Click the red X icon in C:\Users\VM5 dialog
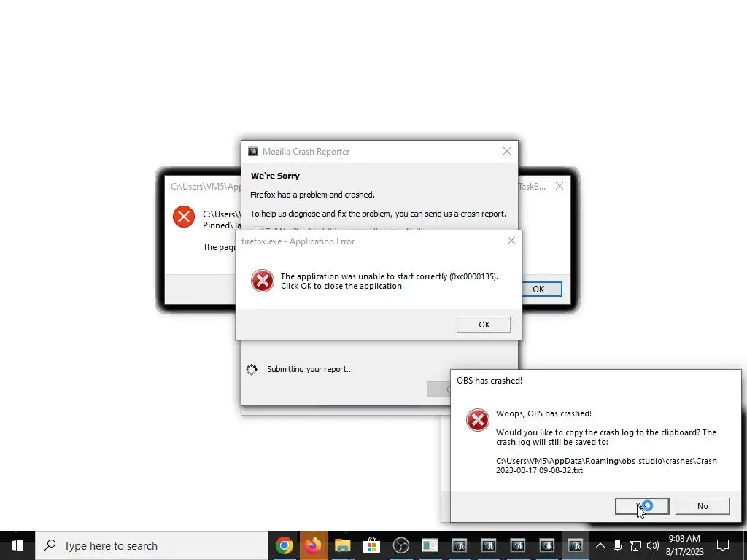This screenshot has height=560, width=747. (183, 217)
